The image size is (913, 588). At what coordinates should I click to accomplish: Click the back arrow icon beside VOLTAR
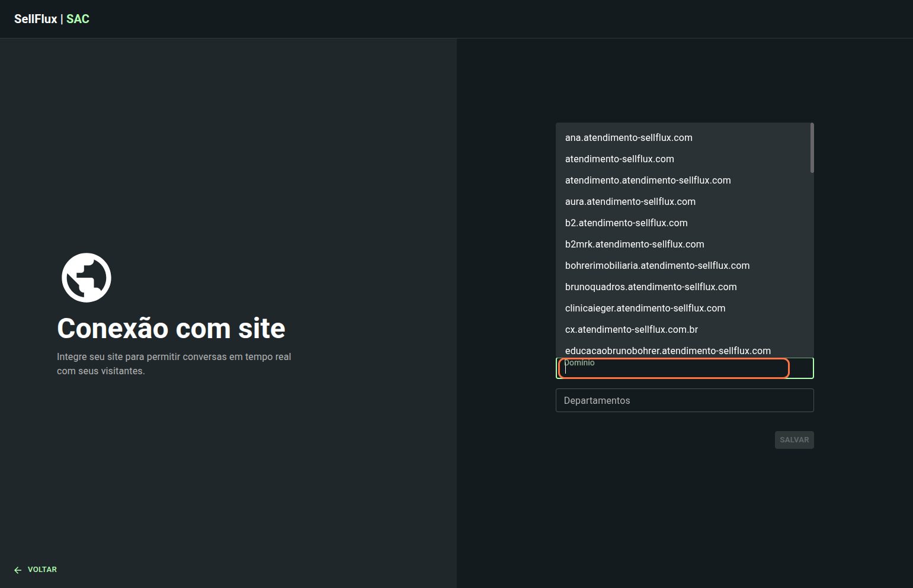click(18, 570)
